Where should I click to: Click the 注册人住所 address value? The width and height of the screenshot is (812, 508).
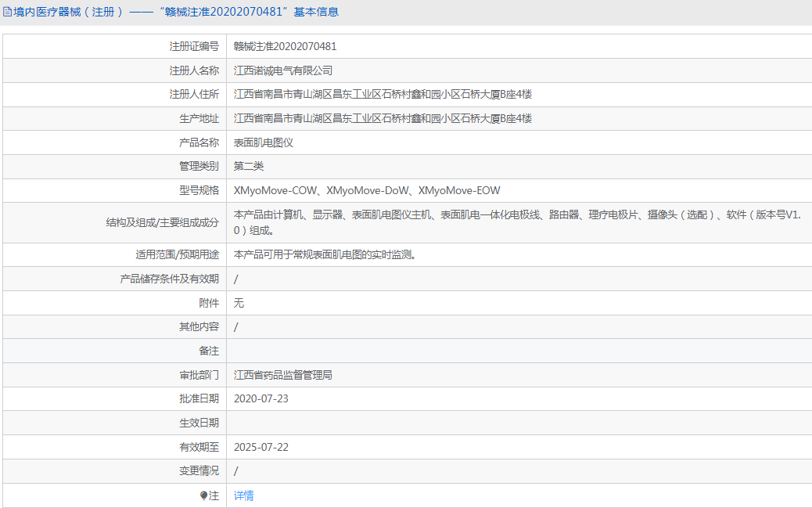tap(383, 95)
